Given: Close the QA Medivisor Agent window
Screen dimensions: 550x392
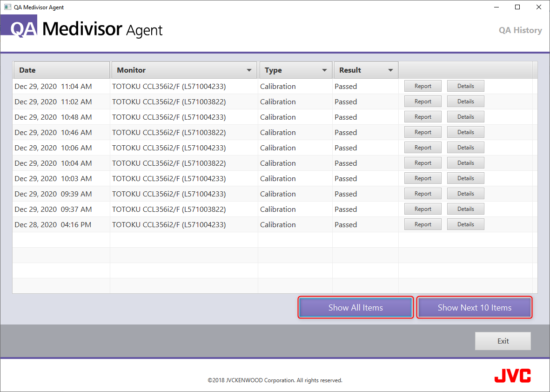Looking at the screenshot, I should click(539, 7).
